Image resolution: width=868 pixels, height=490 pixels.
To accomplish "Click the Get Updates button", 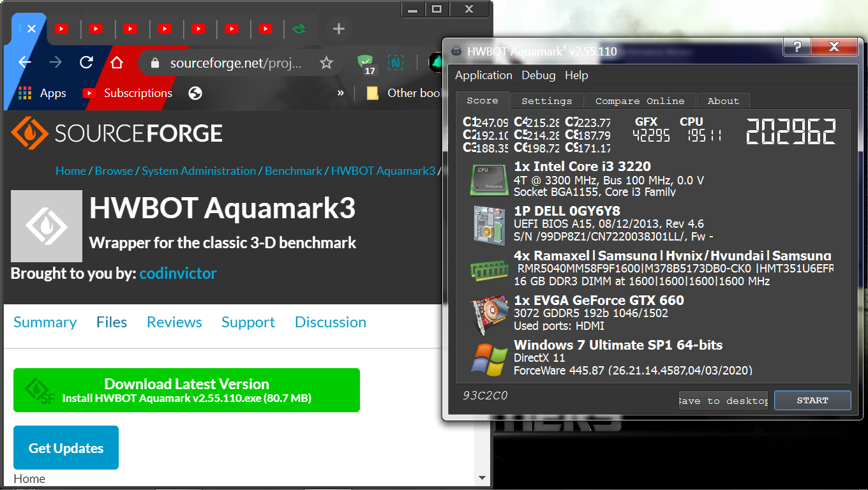I will pyautogui.click(x=66, y=448).
